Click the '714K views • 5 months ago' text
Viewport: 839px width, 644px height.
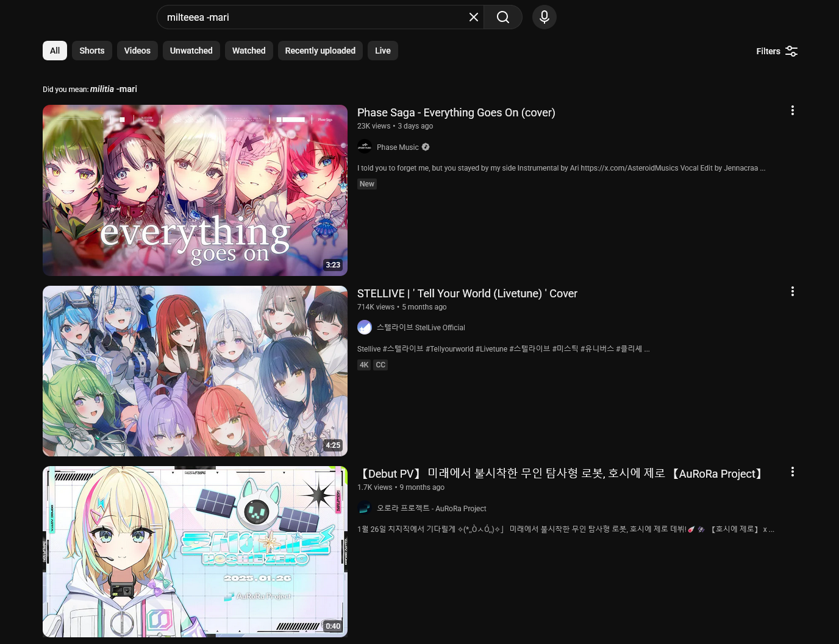402,307
